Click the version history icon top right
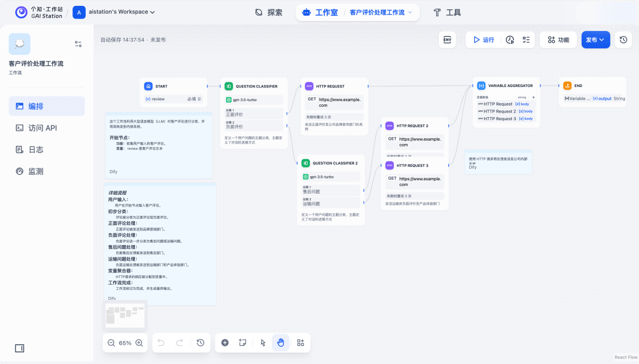Screen dimensions: 639x364 623,40
